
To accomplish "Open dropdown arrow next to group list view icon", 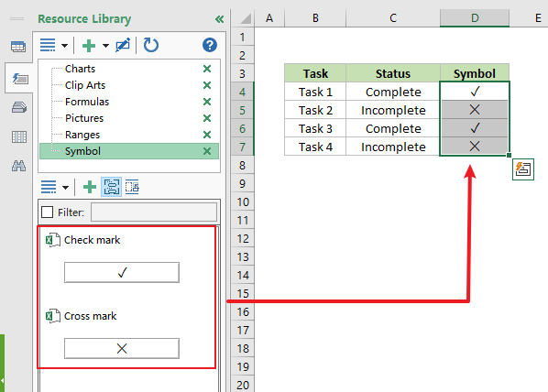I will (64, 46).
